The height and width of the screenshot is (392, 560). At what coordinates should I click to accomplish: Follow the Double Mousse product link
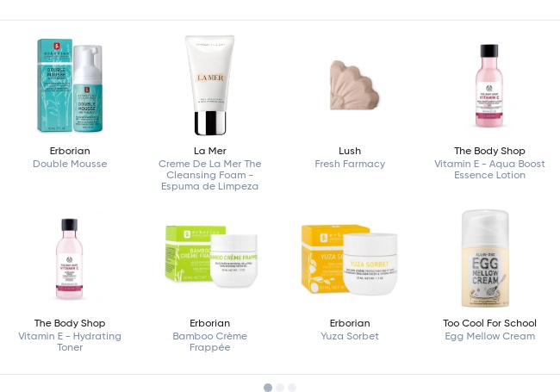pos(70,164)
